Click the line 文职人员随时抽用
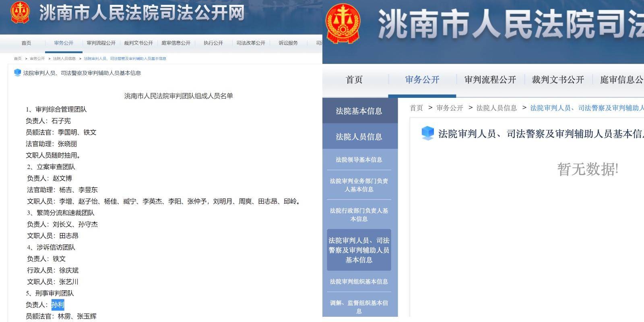 pos(53,155)
